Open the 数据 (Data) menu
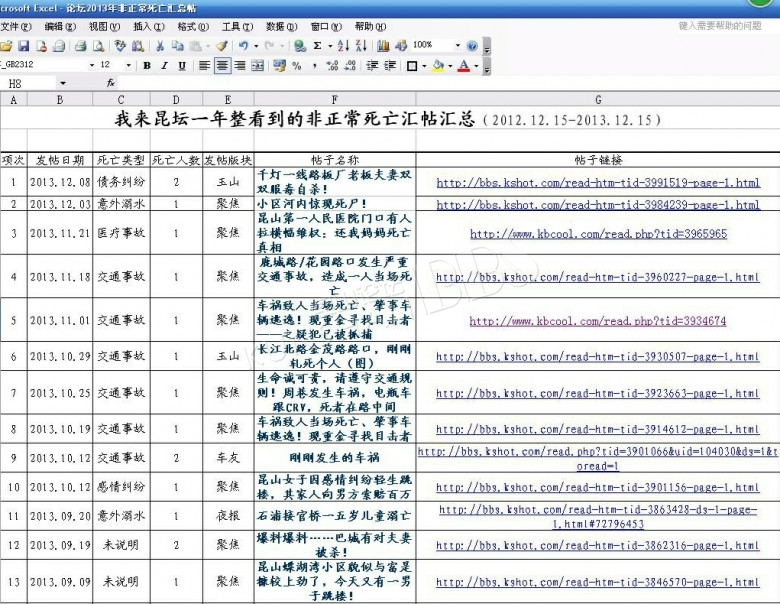Screen dimensions: 780x604 tap(282, 26)
